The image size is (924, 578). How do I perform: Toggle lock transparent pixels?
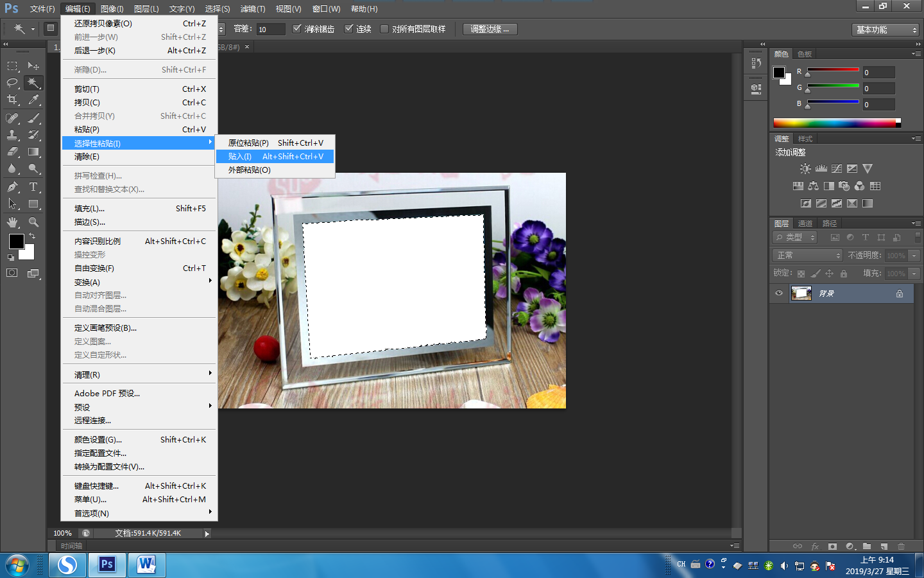pyautogui.click(x=801, y=274)
